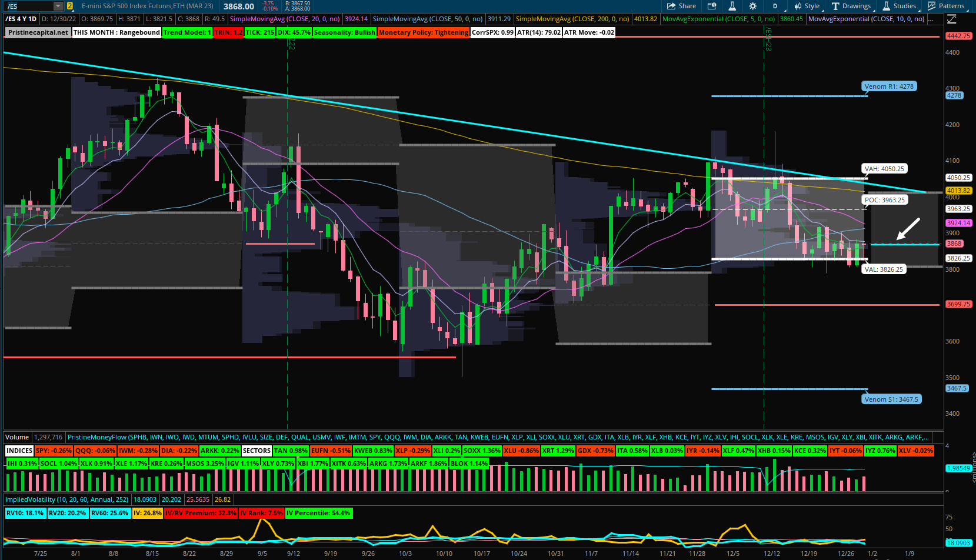Image resolution: width=976 pixels, height=560 pixels.
Task: Click the Volume study label
Action: click(x=17, y=437)
